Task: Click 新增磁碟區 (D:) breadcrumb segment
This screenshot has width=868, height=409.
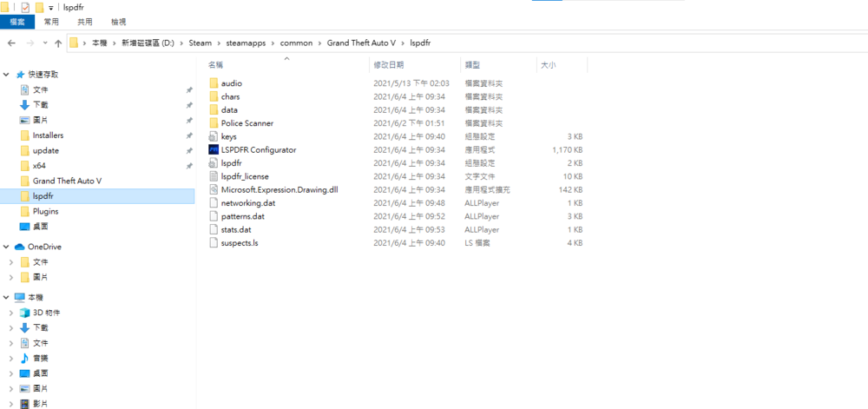Action: tap(148, 43)
